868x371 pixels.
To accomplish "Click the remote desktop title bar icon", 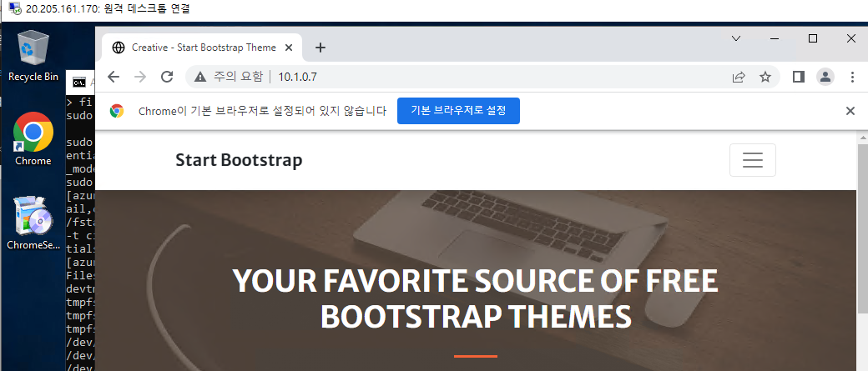I will (x=15, y=9).
